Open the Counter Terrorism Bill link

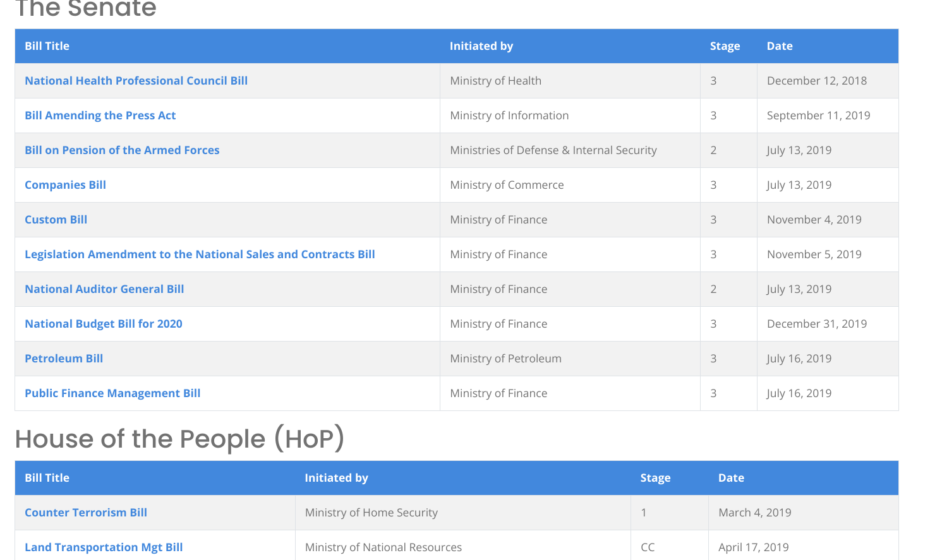pos(86,513)
